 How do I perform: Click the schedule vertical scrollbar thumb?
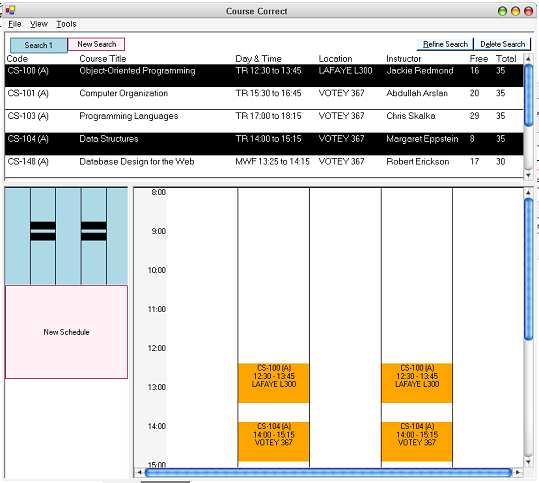[x=528, y=270]
